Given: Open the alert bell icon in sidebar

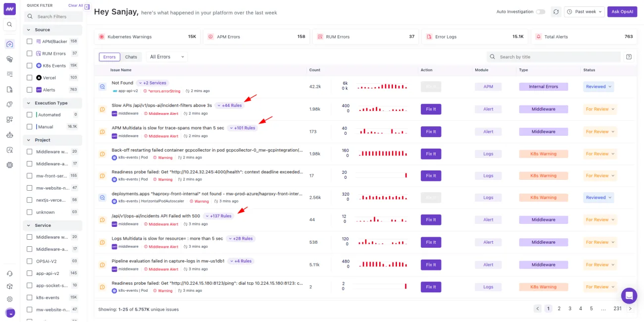Looking at the screenshot, I should coord(10,105).
